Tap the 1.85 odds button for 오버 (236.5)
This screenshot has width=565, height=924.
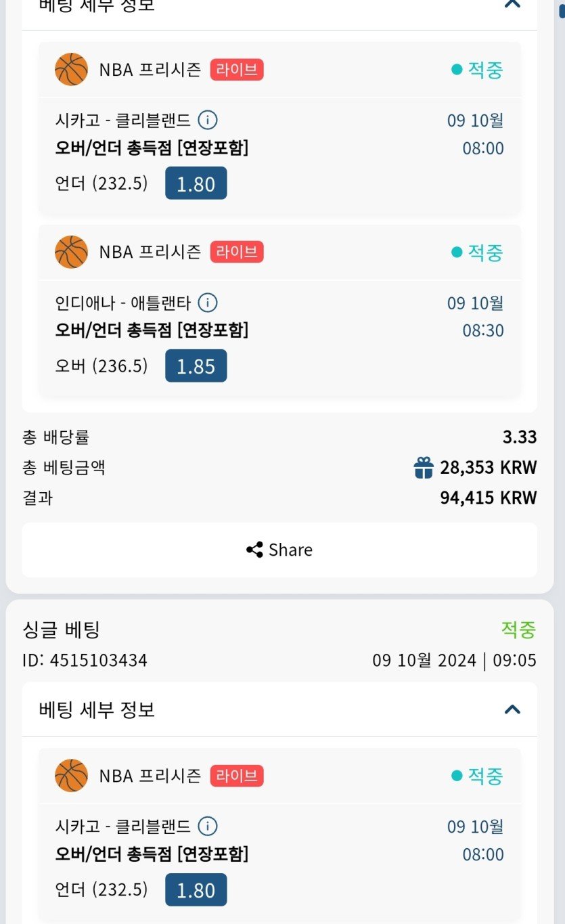(x=196, y=366)
